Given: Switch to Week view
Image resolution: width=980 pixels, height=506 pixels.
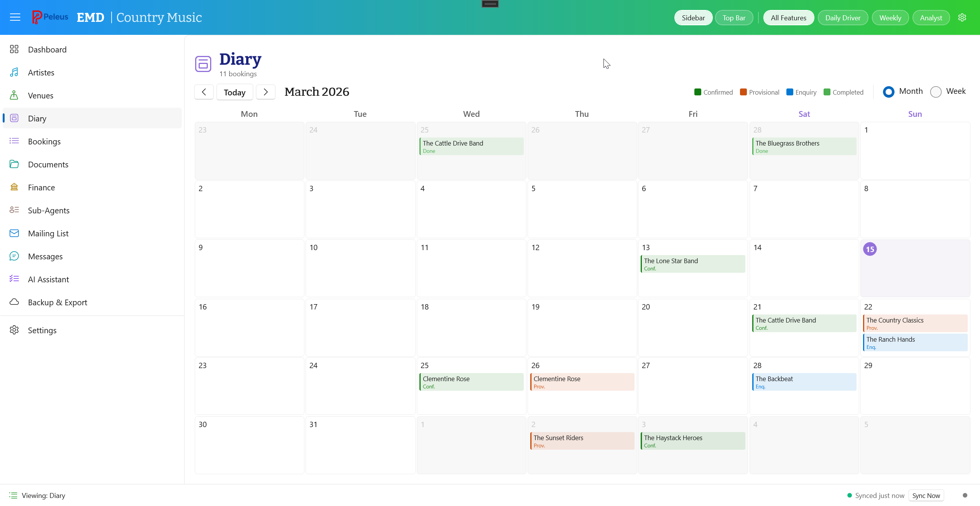Looking at the screenshot, I should [x=937, y=92].
